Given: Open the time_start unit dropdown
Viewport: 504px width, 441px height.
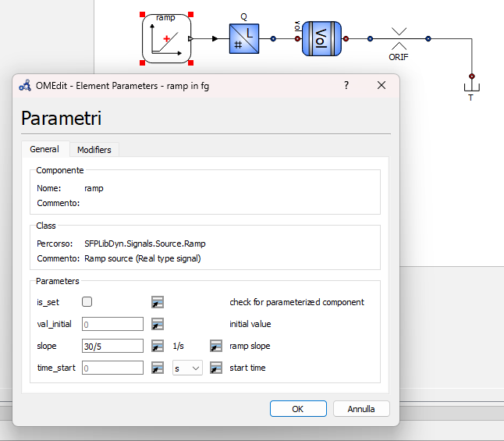Looking at the screenshot, I should [x=187, y=368].
